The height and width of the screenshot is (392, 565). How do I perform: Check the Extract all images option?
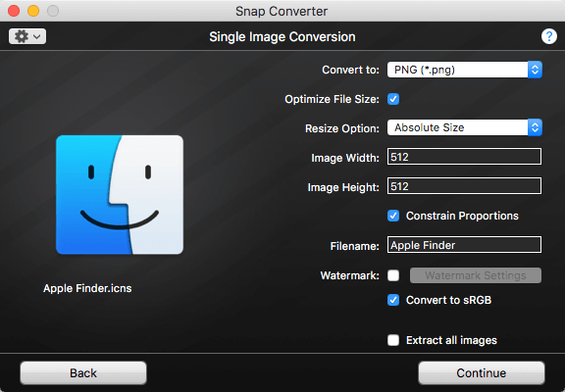pos(393,340)
